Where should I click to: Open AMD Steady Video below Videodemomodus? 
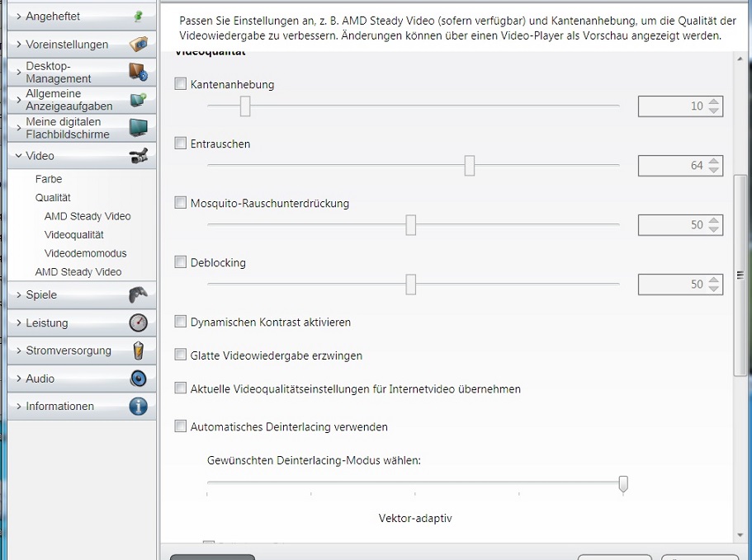point(78,272)
